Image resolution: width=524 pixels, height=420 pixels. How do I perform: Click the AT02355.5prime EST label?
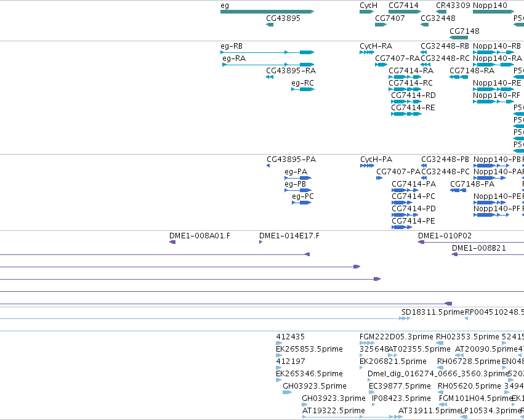click(419, 349)
